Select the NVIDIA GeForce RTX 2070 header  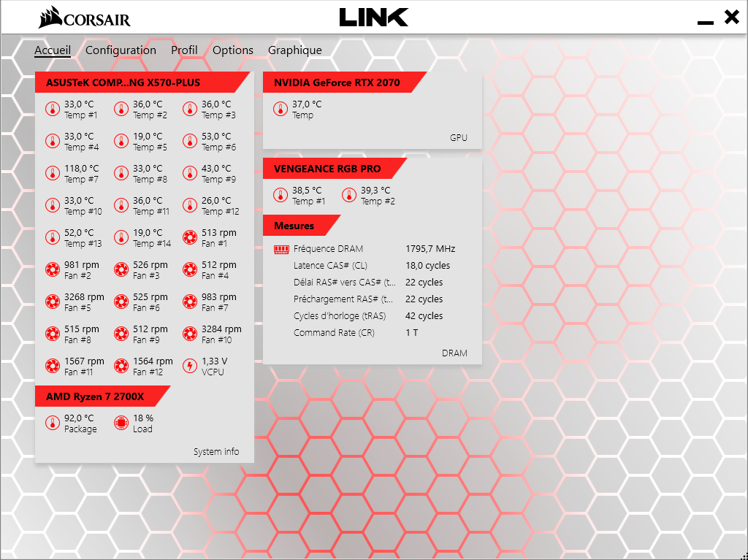click(345, 82)
